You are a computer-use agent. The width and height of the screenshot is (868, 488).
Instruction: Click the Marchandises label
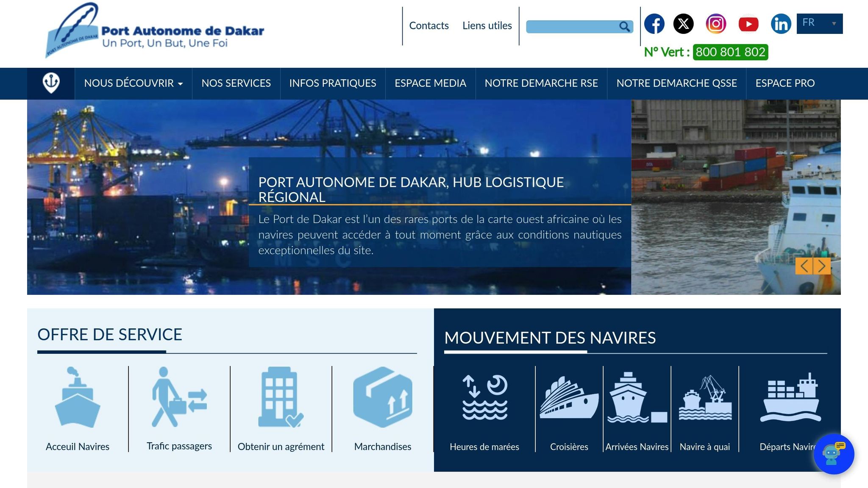tap(383, 446)
